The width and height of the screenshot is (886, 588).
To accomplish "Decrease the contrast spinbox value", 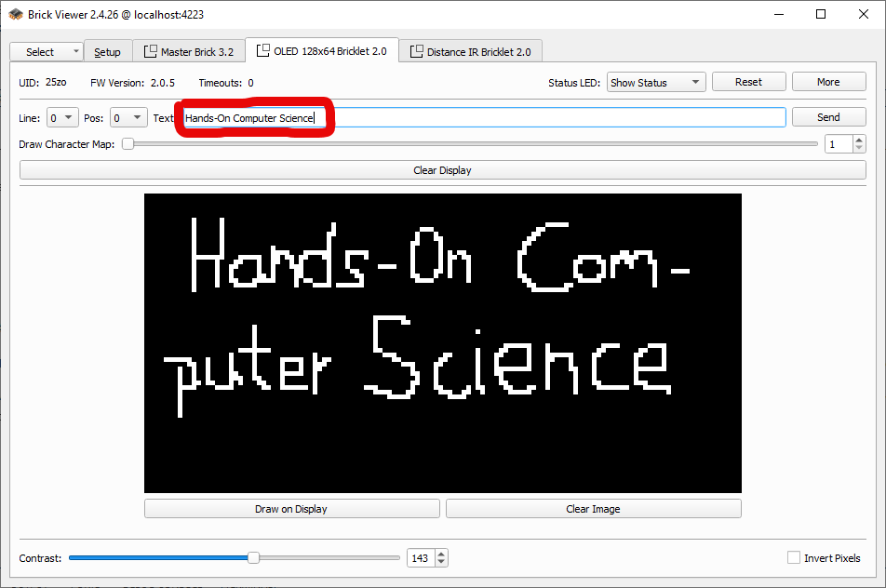I will 441,562.
